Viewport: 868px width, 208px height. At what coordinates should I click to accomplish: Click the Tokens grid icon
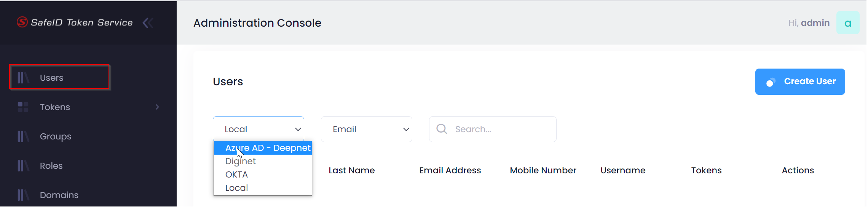pos(23,107)
